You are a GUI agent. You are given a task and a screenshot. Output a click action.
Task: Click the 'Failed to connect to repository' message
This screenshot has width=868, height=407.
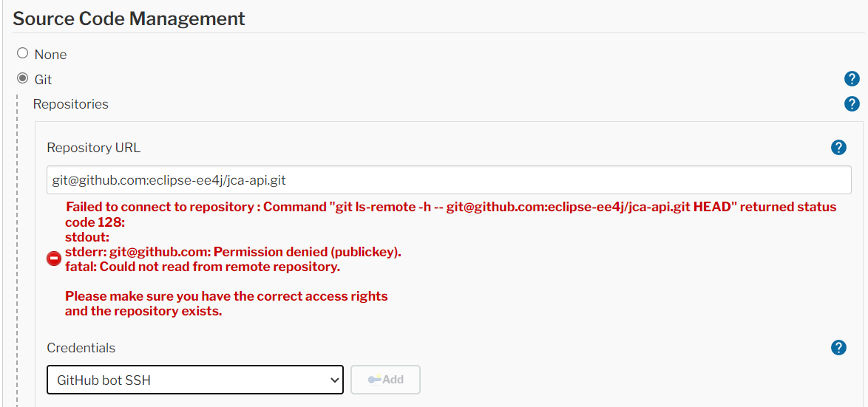click(163, 207)
